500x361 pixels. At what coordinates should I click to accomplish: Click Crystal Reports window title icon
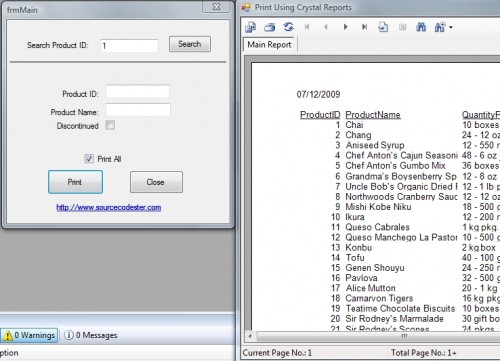click(x=246, y=7)
